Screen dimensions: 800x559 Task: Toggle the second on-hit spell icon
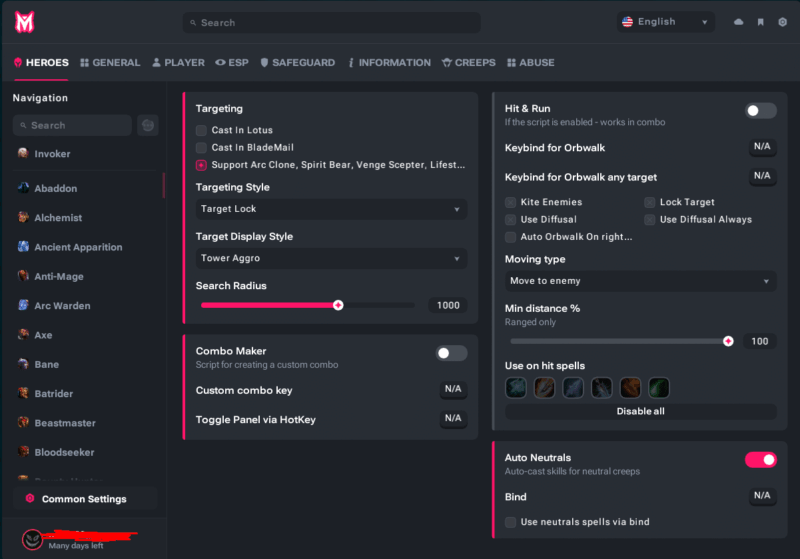tap(544, 388)
